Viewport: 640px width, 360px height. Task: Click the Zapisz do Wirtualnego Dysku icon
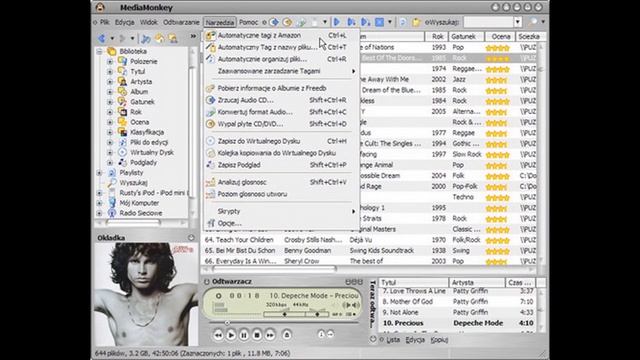(x=210, y=141)
